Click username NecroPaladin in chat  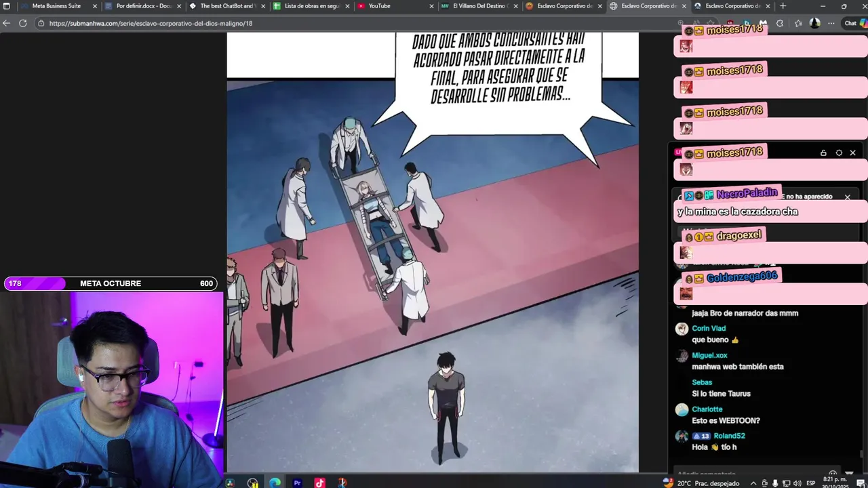[x=747, y=194]
